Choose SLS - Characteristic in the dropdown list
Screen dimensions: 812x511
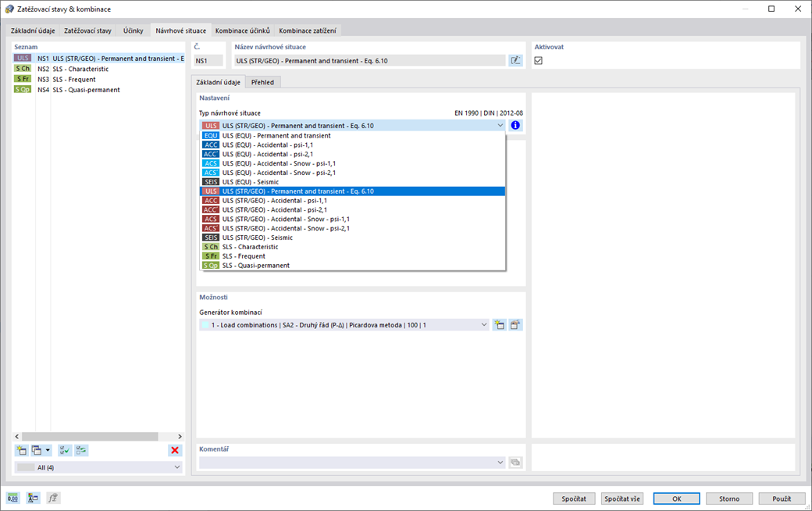tap(353, 247)
